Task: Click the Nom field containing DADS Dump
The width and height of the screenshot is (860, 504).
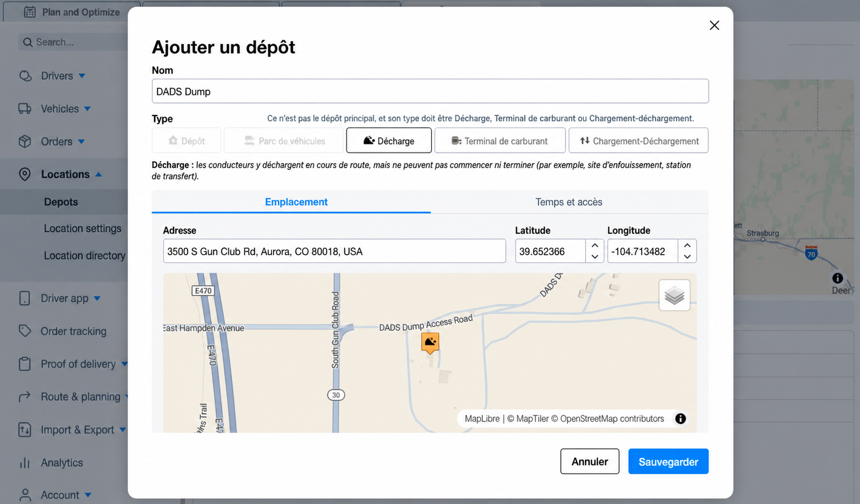Action: coord(430,91)
